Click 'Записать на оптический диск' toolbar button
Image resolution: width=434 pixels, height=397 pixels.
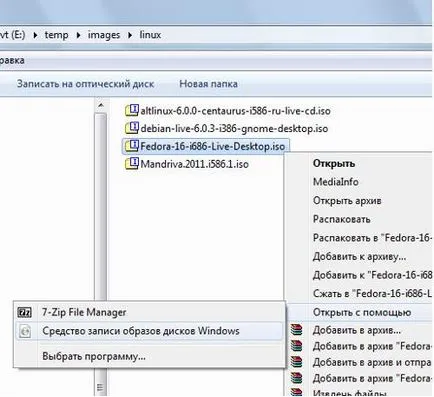coord(85,84)
